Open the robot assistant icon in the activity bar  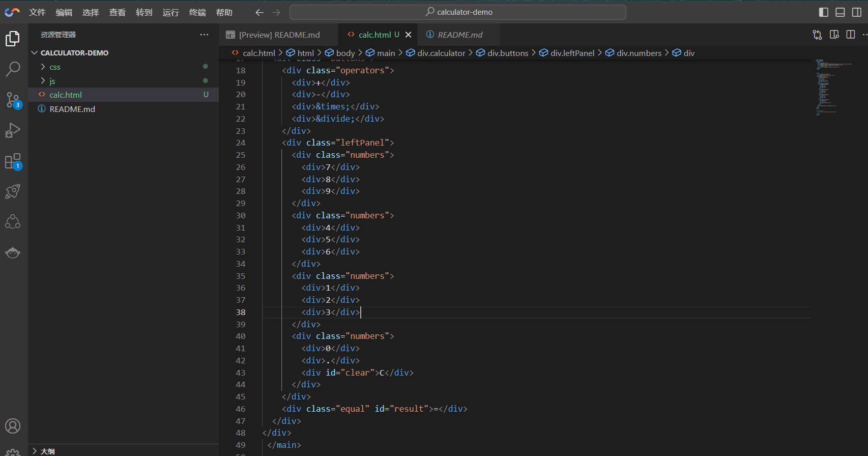point(13,252)
